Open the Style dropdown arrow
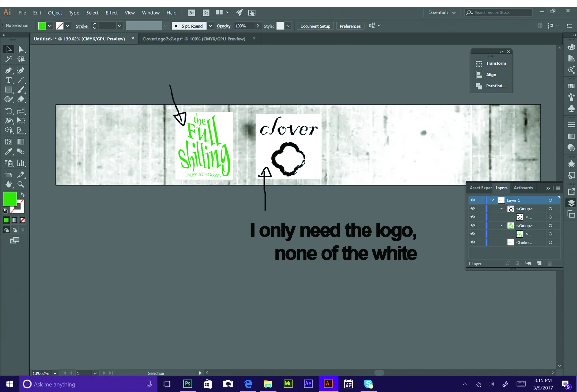Viewport: 577px width, 392px height. click(288, 26)
